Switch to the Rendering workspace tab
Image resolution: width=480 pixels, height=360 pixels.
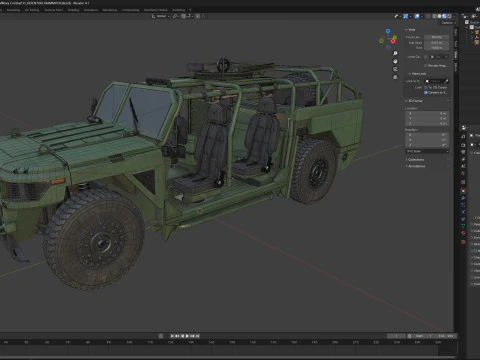[110, 10]
